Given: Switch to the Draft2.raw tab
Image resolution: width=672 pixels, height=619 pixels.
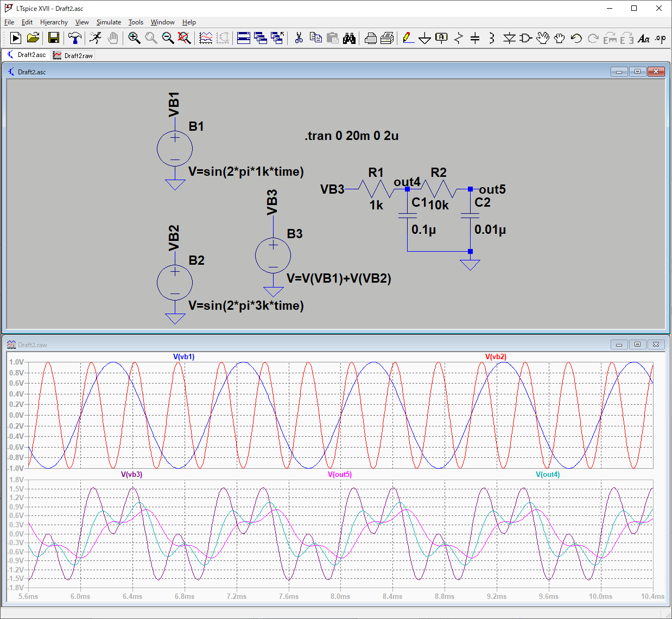Looking at the screenshot, I should [73, 55].
